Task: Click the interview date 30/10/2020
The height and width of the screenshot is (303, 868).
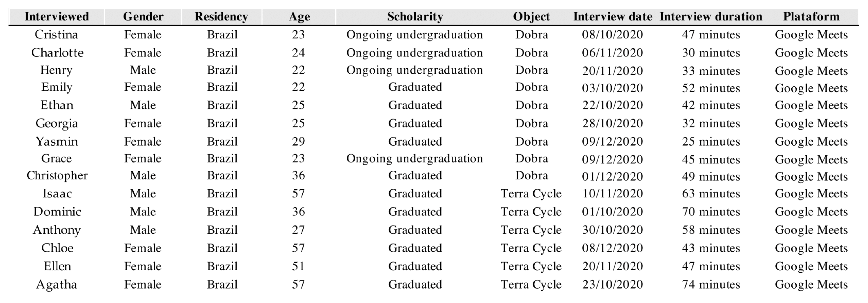Action: click(x=613, y=230)
